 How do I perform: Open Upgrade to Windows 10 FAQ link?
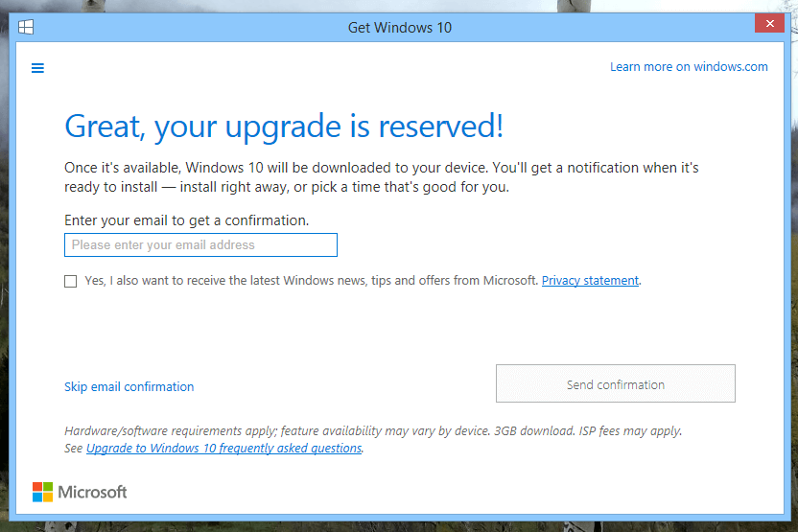pyautogui.click(x=223, y=448)
